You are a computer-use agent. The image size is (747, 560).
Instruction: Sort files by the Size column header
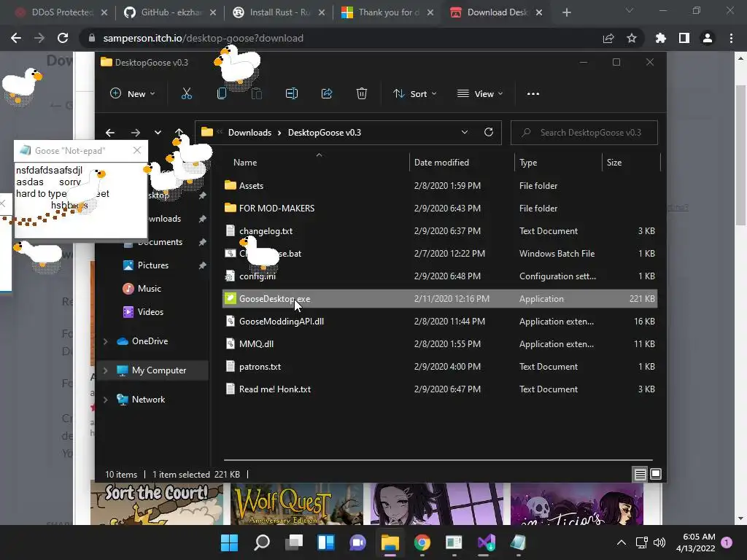614,163
